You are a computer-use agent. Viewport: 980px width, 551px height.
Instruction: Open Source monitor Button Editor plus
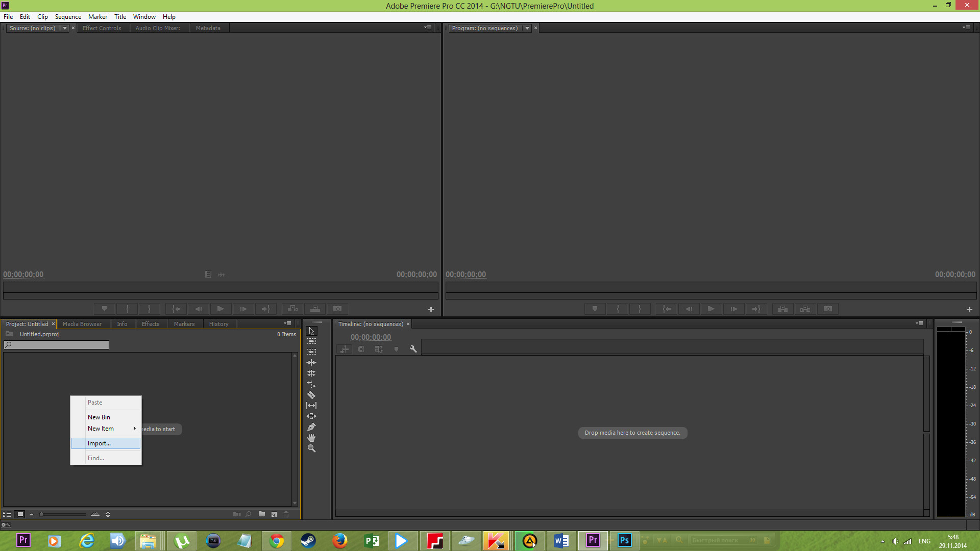tap(431, 309)
